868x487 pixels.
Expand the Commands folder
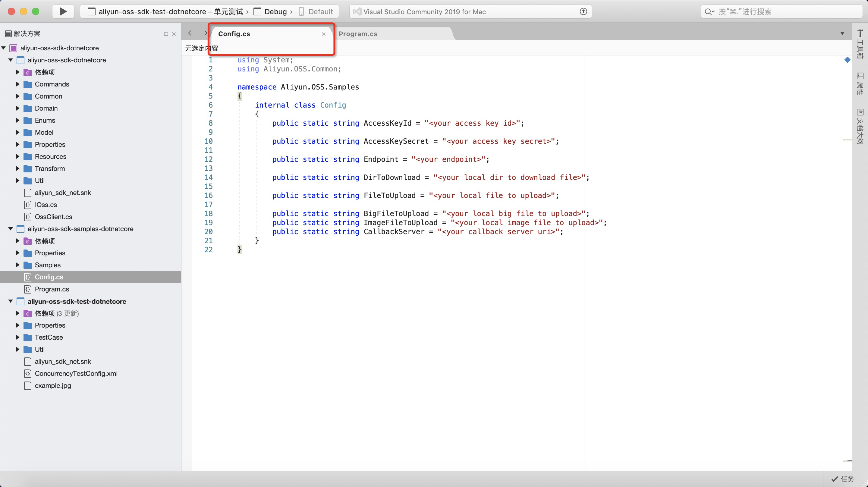(17, 84)
